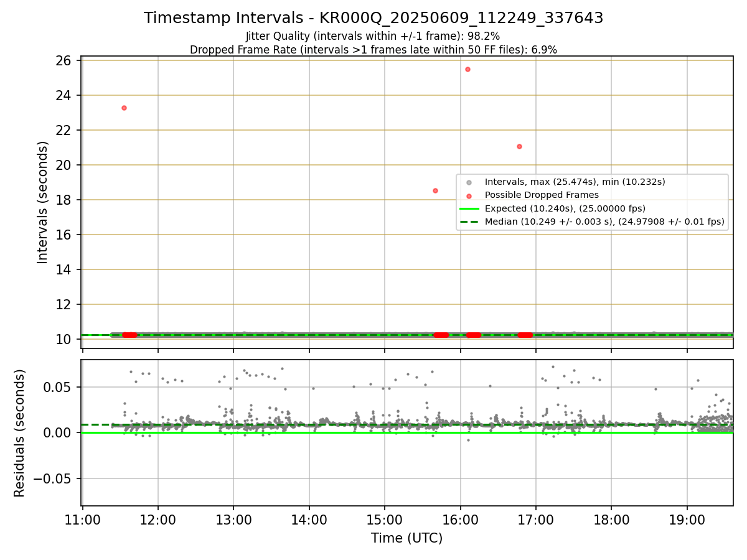747x560 pixels.
Task: Click the red outlier point near 21 seconds
Action: pyautogui.click(x=519, y=146)
